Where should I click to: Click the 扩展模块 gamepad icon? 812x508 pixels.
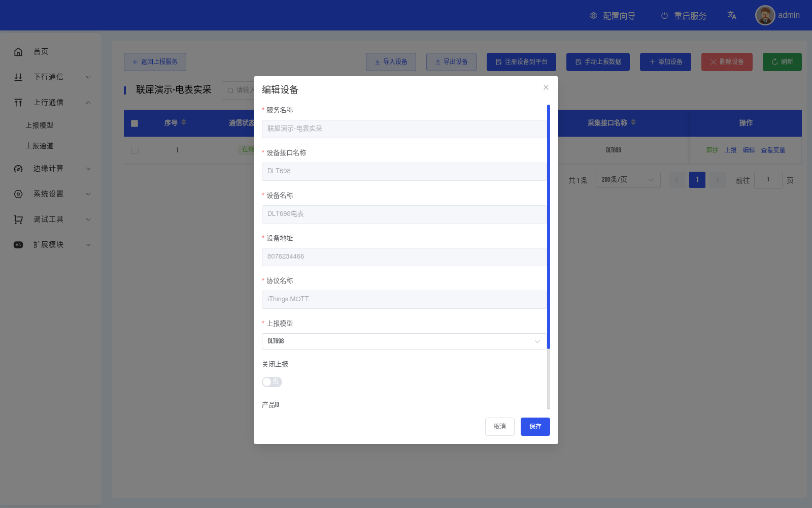pos(18,244)
